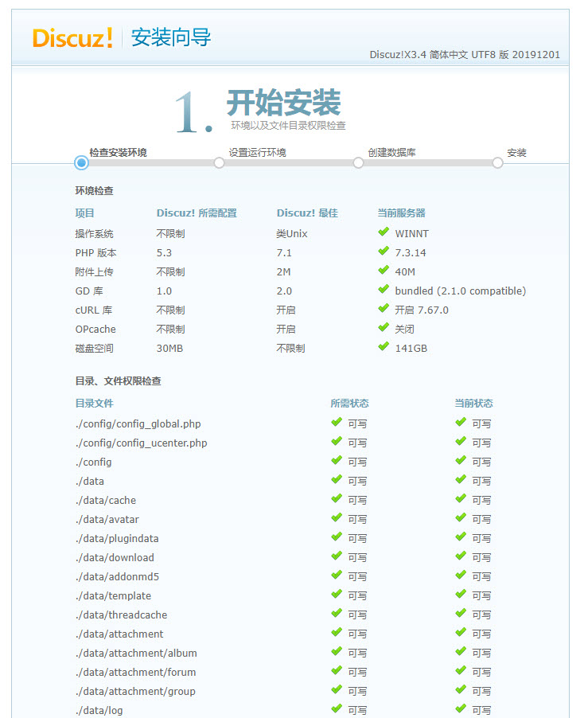This screenshot has height=718, width=588.
Task: Click the 项目 column header
Action: (x=84, y=213)
